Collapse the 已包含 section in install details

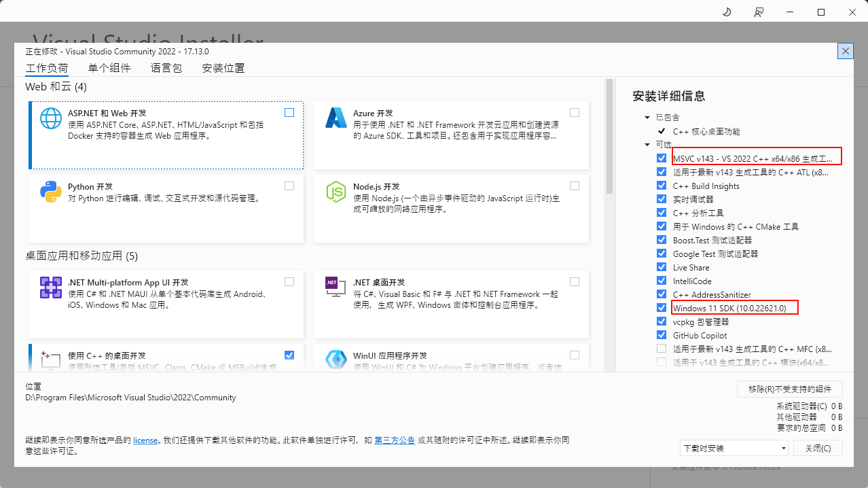(x=647, y=118)
